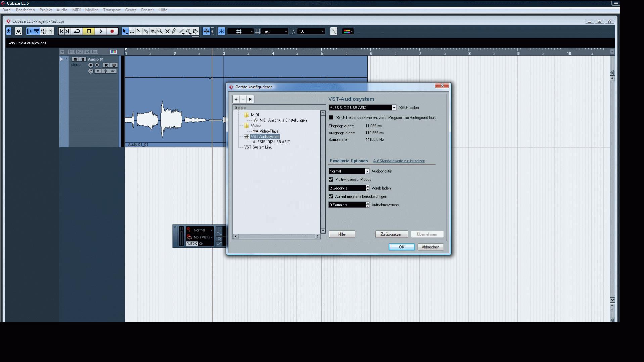
Task: Click the Zurücksetzen button
Action: tap(392, 235)
